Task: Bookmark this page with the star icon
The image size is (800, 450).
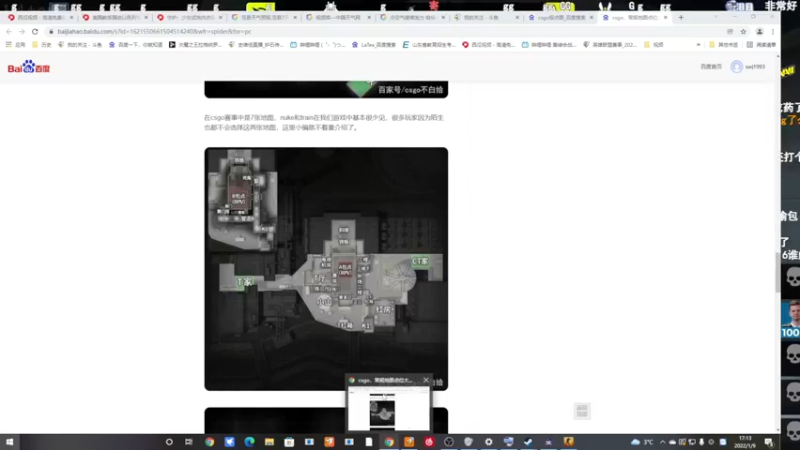Action: click(x=743, y=32)
